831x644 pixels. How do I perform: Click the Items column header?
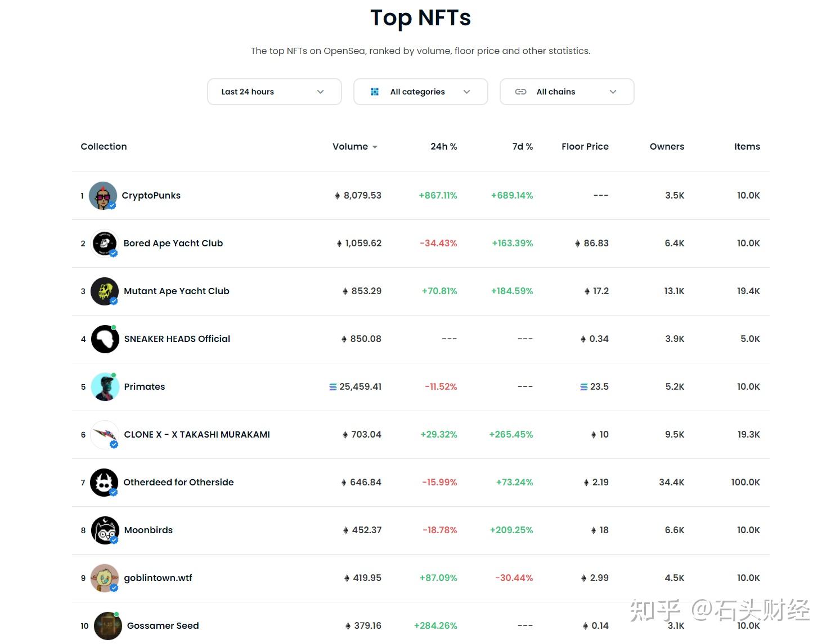747,146
